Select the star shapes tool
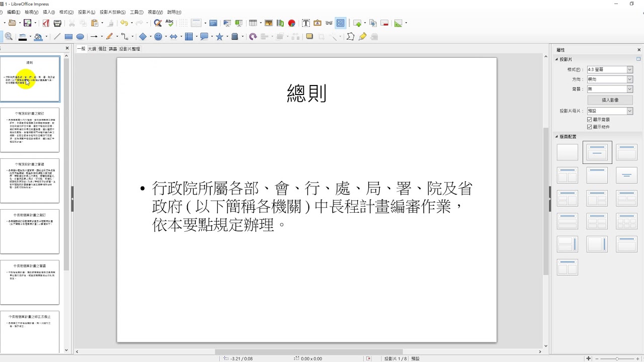This screenshot has height=362, width=644. 219,37
